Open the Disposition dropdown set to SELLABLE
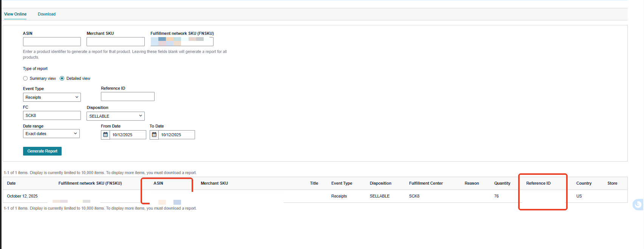The width and height of the screenshot is (644, 249). [115, 116]
